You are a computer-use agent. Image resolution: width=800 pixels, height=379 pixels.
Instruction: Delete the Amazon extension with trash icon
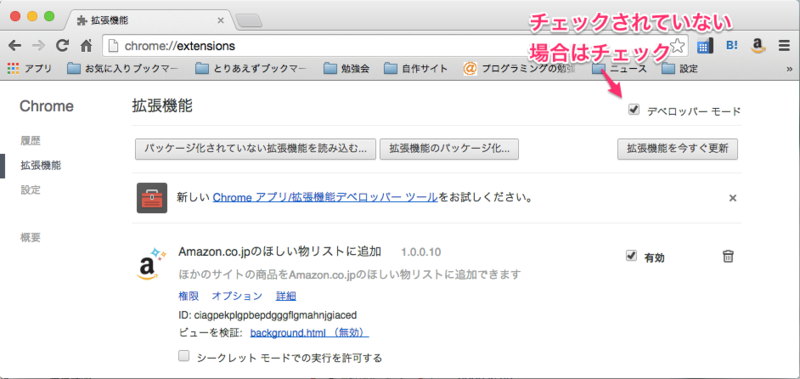tap(728, 257)
